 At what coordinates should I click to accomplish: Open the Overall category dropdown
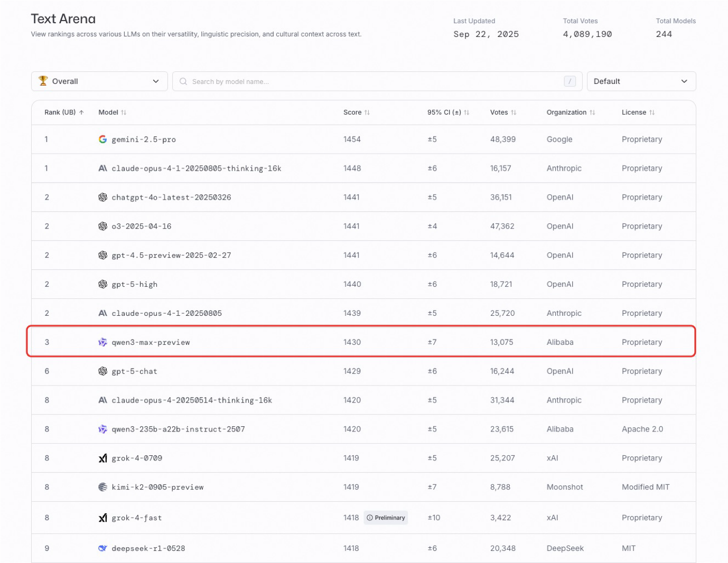click(x=99, y=81)
